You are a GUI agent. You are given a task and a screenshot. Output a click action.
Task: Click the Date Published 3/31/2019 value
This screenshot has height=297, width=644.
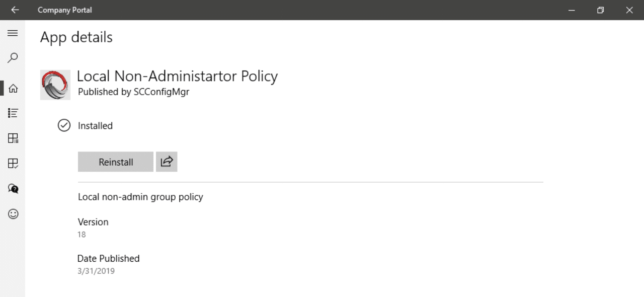(96, 271)
